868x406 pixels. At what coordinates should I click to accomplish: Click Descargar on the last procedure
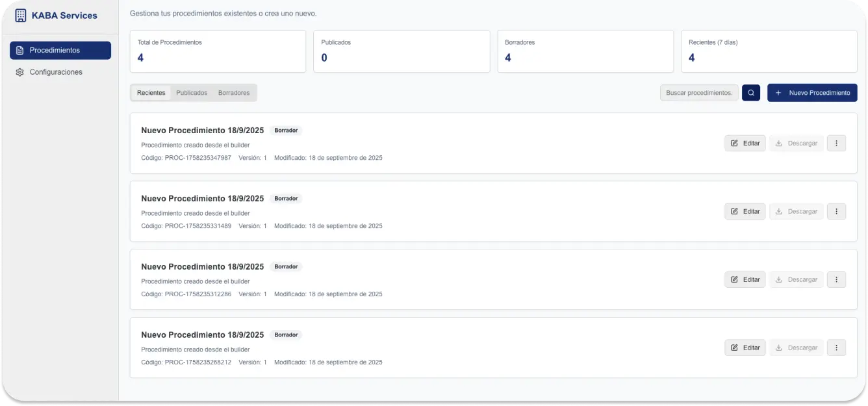point(796,348)
